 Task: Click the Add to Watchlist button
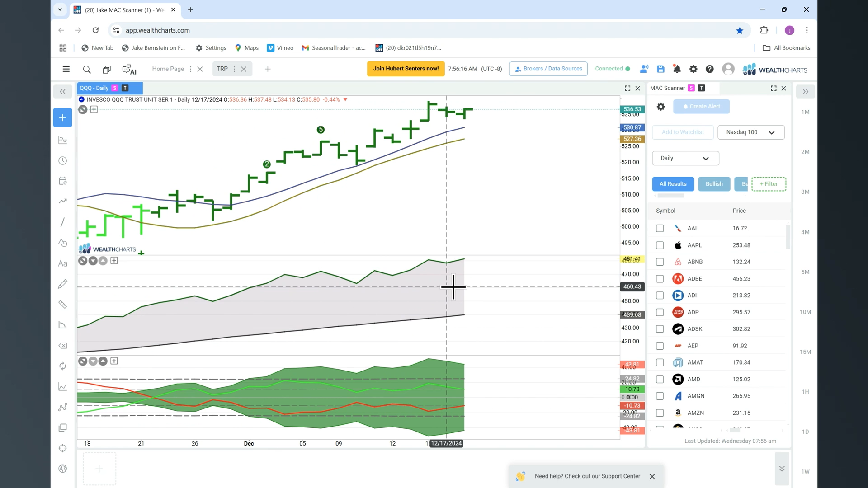(683, 132)
